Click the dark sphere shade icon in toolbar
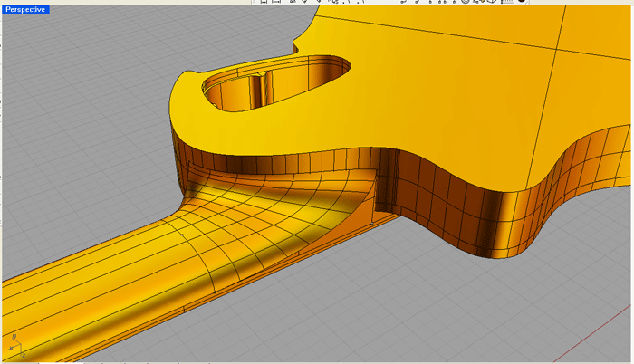Screen dimensions: 634x364 coord(522,2)
